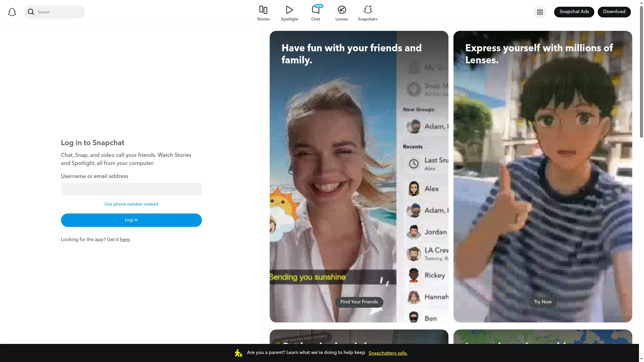Screen dimensions: 644x362
Task: Click the Snapchat ghost logo
Action: click(x=12, y=12)
